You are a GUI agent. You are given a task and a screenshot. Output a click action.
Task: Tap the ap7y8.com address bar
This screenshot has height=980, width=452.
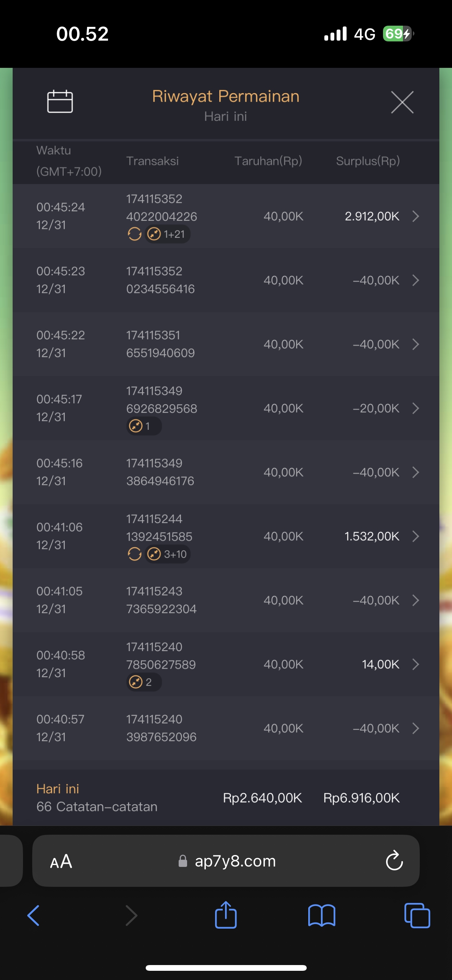tap(235, 861)
